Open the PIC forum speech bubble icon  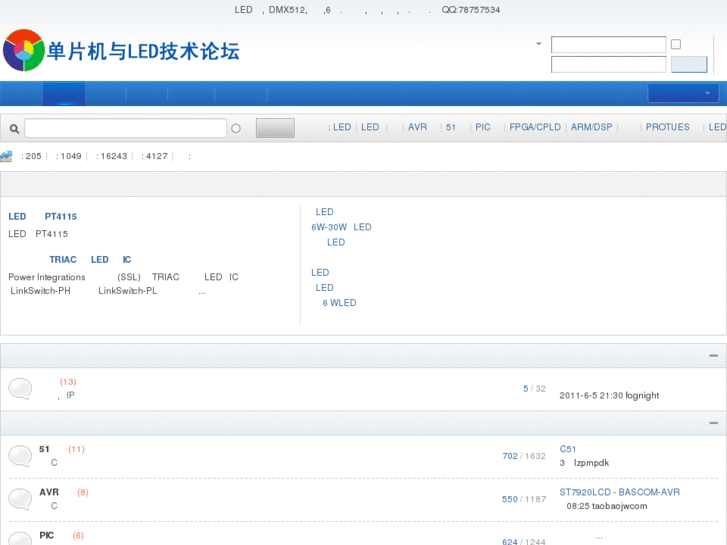click(x=20, y=538)
